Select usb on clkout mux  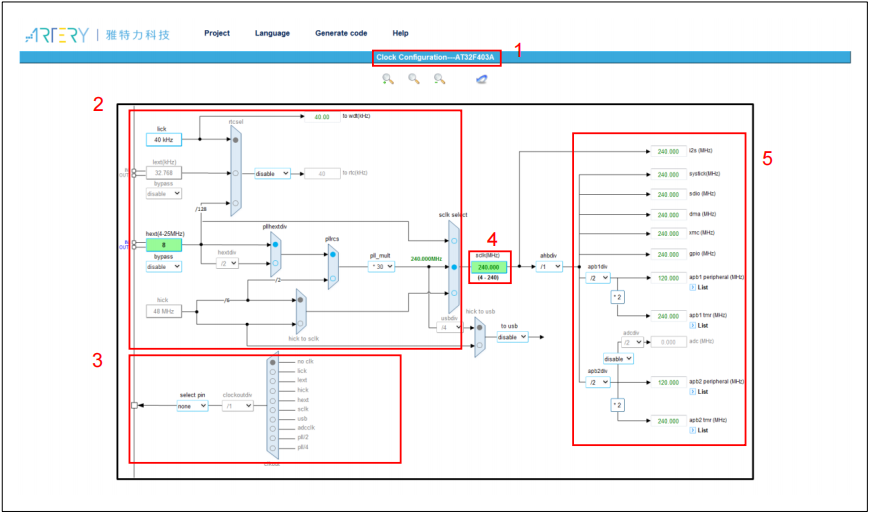[x=272, y=419]
